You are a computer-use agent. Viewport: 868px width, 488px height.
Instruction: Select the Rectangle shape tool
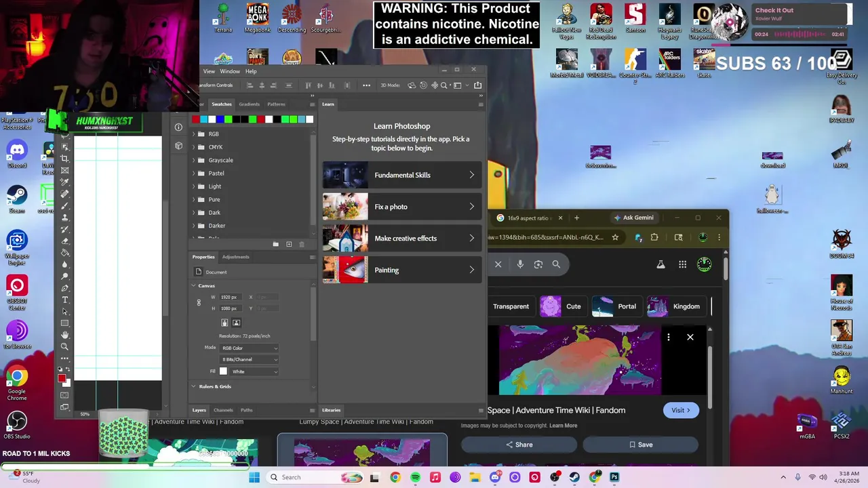[64, 323]
